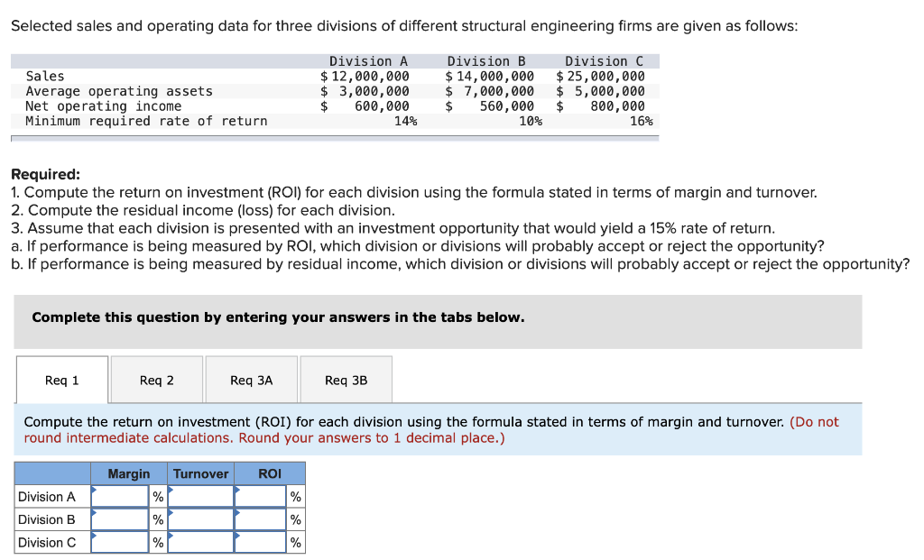
Task: Click the hint triangle in Division A Turnover cell
Action: (x=170, y=491)
